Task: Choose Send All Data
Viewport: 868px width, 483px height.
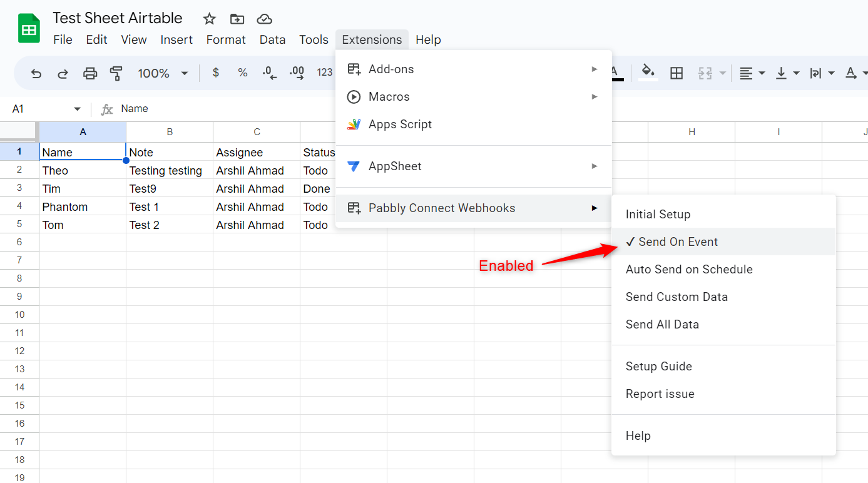Action: pyautogui.click(x=723, y=324)
